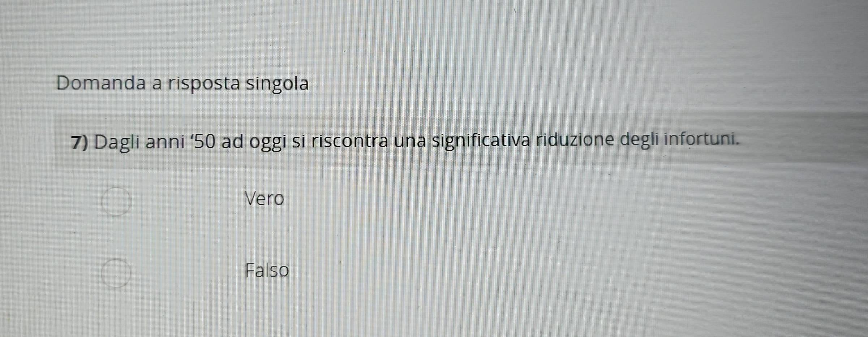868x337 pixels.
Task: Click the question number 7)
Action: coord(80,142)
